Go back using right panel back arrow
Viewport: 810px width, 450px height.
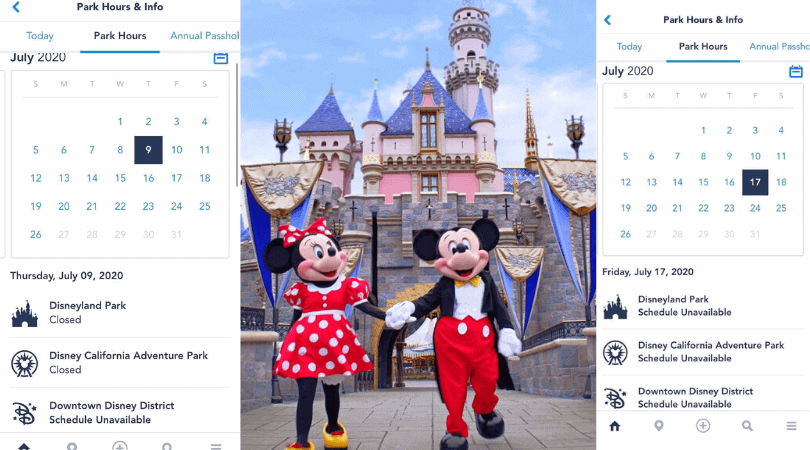pyautogui.click(x=608, y=20)
